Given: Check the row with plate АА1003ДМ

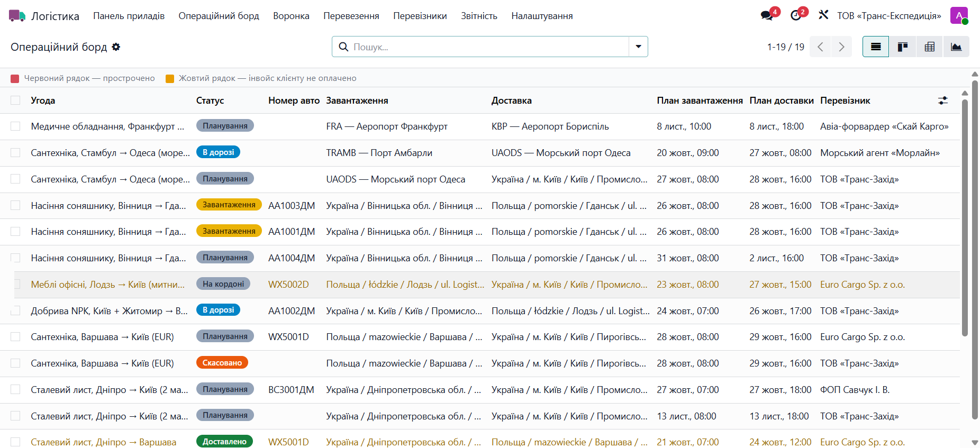Looking at the screenshot, I should [15, 205].
